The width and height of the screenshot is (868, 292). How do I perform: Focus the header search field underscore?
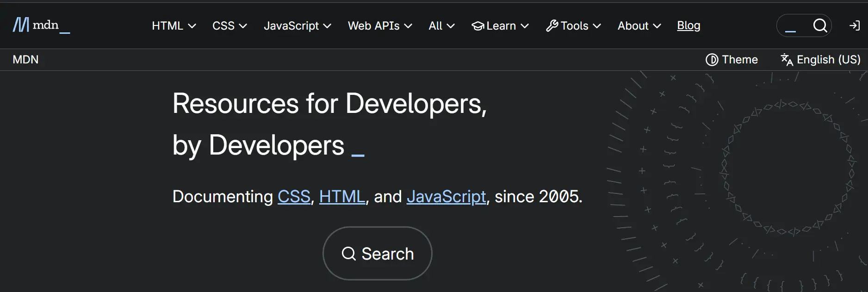[791, 31]
